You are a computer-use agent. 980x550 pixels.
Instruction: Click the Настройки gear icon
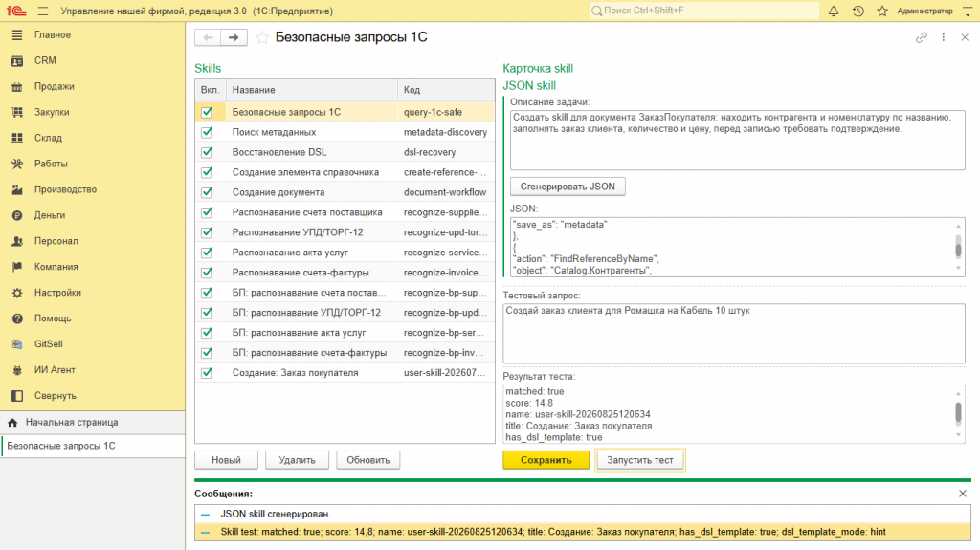click(x=17, y=293)
